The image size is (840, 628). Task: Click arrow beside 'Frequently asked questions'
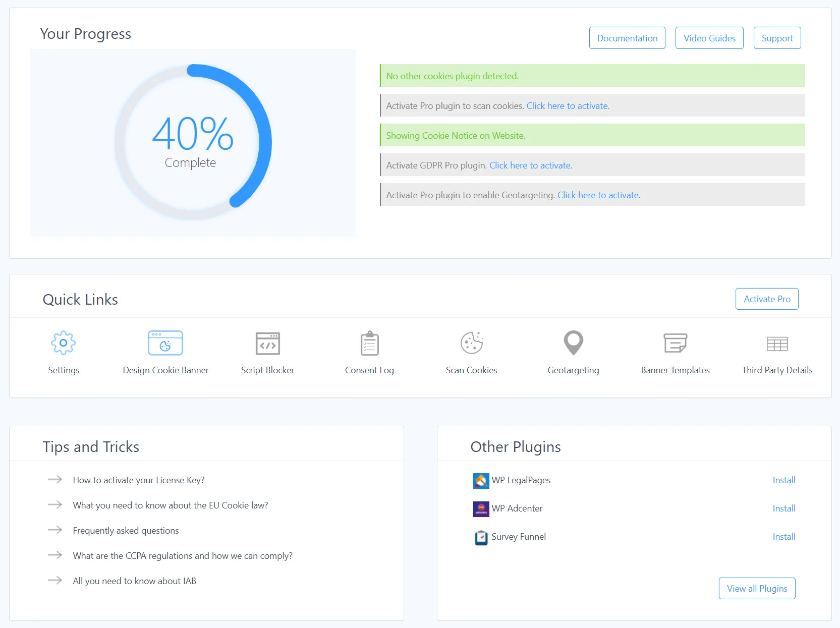[x=55, y=530]
